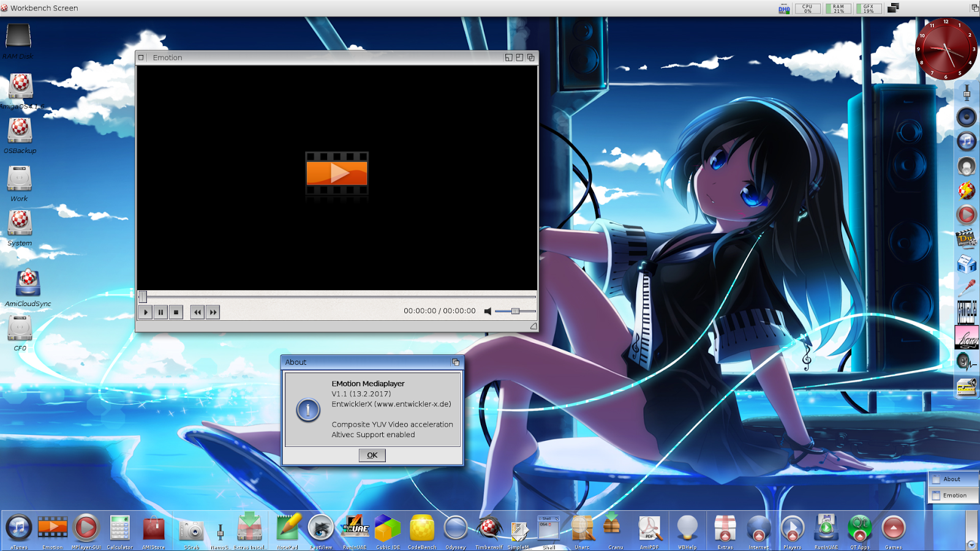Click the About dialog depth gadget
Screen dimensions: 980x551
point(455,362)
